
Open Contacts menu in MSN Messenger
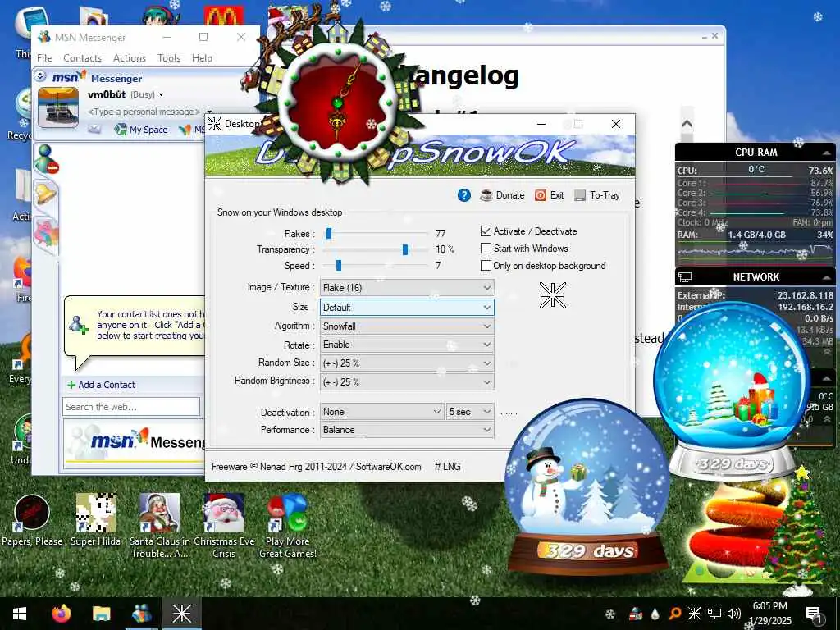point(83,58)
